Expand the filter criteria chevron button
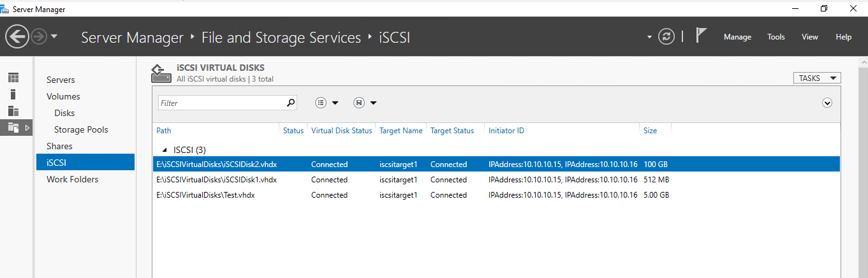 828,103
